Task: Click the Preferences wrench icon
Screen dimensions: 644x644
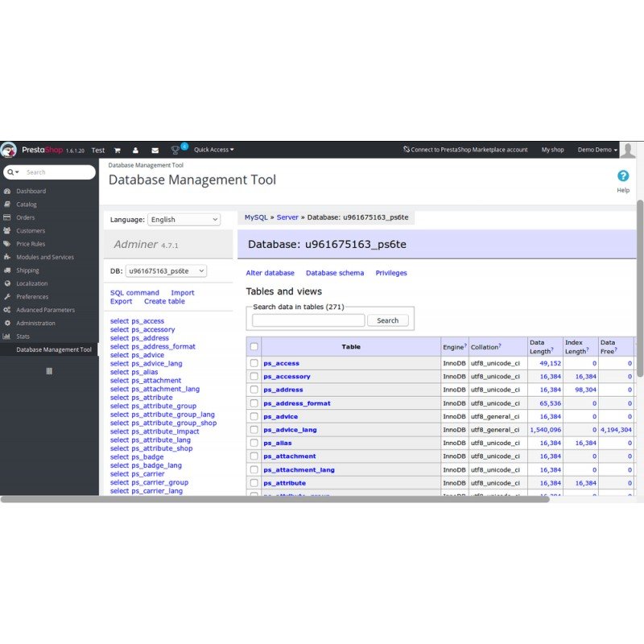Action: (7, 296)
